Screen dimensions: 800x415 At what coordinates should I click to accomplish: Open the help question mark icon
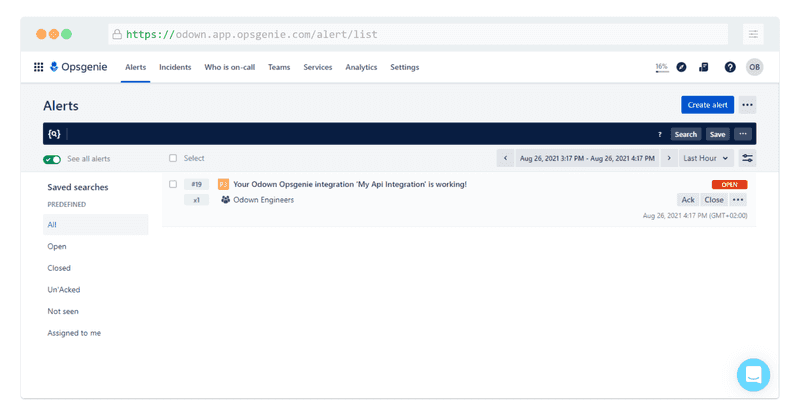coord(730,67)
